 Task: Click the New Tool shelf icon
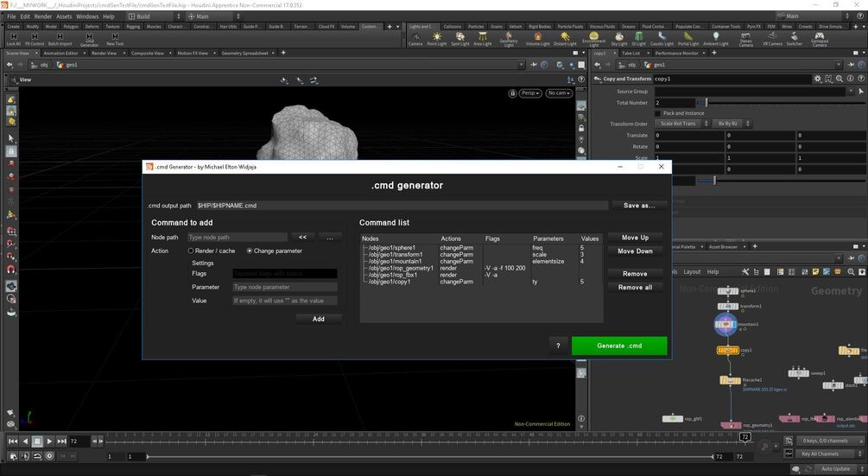(x=115, y=39)
